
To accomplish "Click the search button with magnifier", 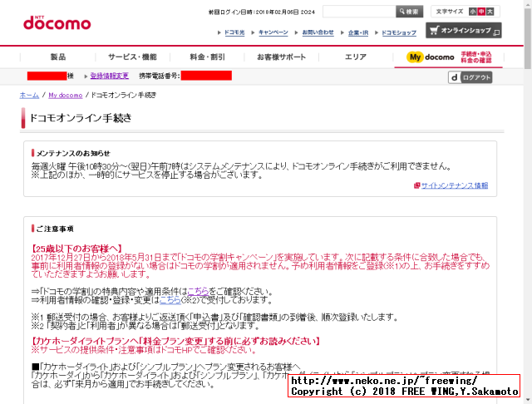I will 409,12.
